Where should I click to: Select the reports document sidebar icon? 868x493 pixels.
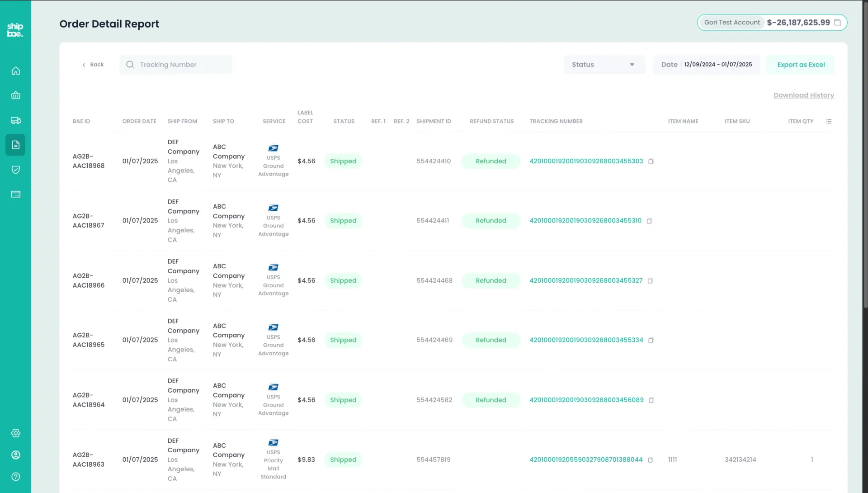click(x=15, y=145)
